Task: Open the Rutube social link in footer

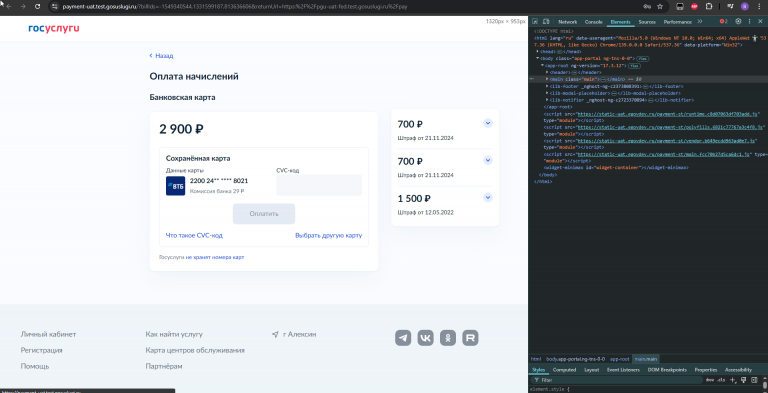Action: pyautogui.click(x=470, y=338)
